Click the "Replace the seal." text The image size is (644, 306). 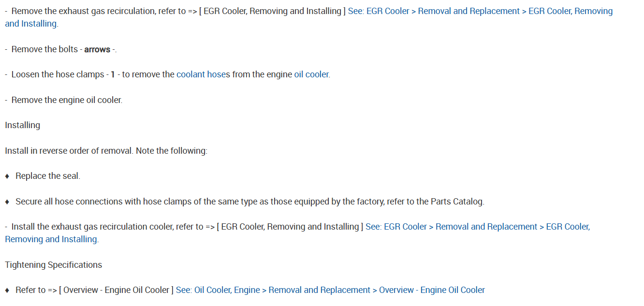[48, 176]
